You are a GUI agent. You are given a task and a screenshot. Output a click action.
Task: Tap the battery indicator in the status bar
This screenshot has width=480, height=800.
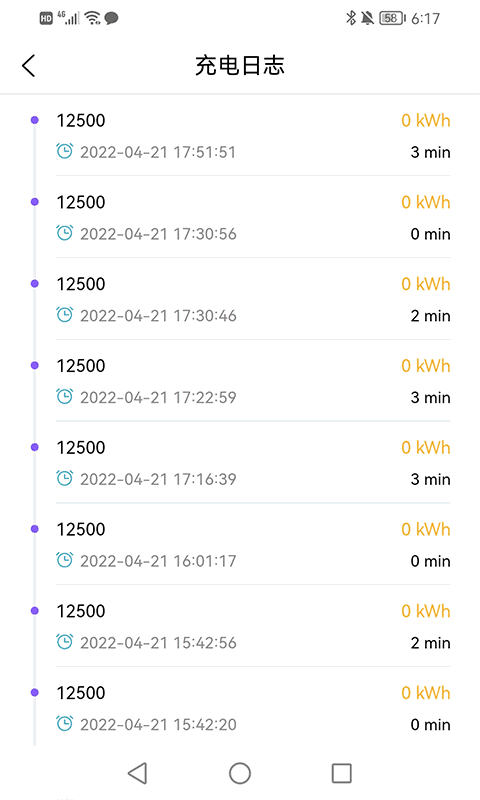click(392, 18)
